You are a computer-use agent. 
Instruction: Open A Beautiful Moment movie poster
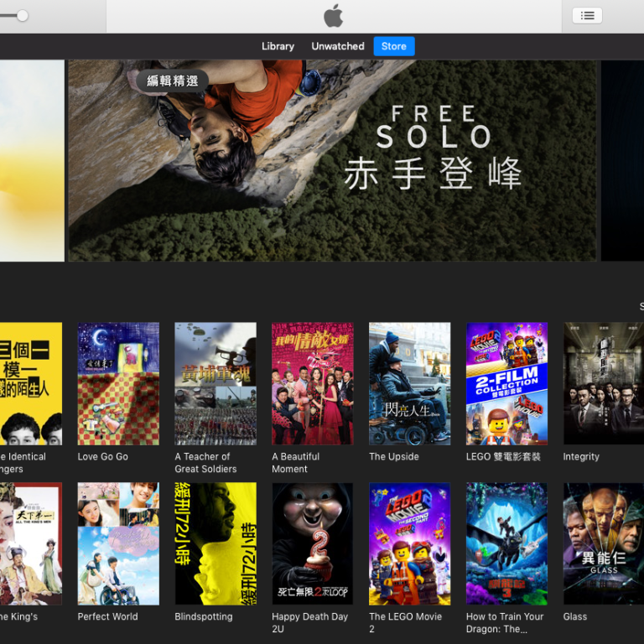coord(313,383)
